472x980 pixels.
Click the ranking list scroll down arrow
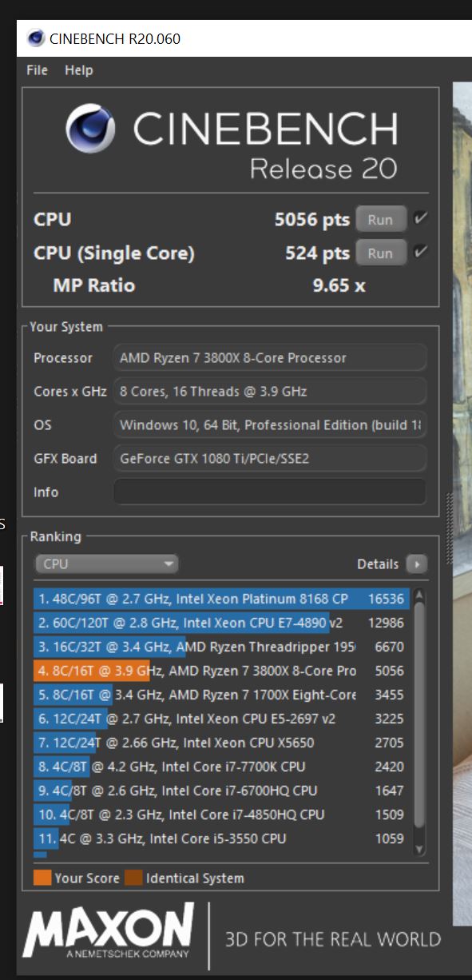[x=419, y=850]
